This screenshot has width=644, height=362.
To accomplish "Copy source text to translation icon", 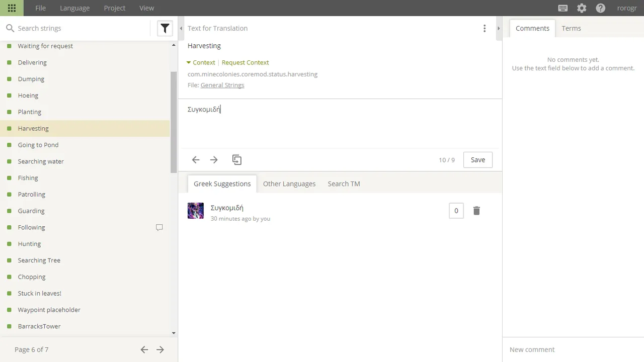I will [237, 160].
